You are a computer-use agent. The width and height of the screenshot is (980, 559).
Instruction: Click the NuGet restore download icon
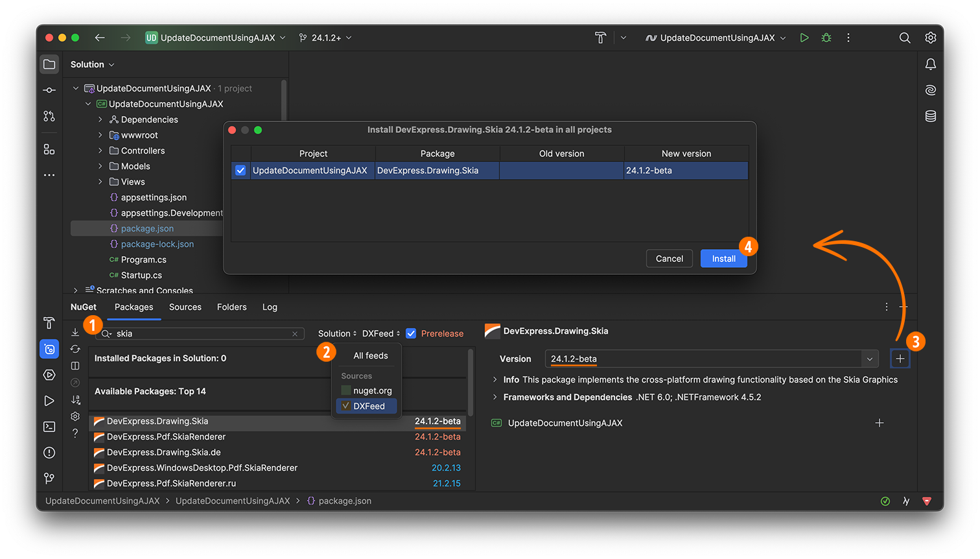click(75, 332)
